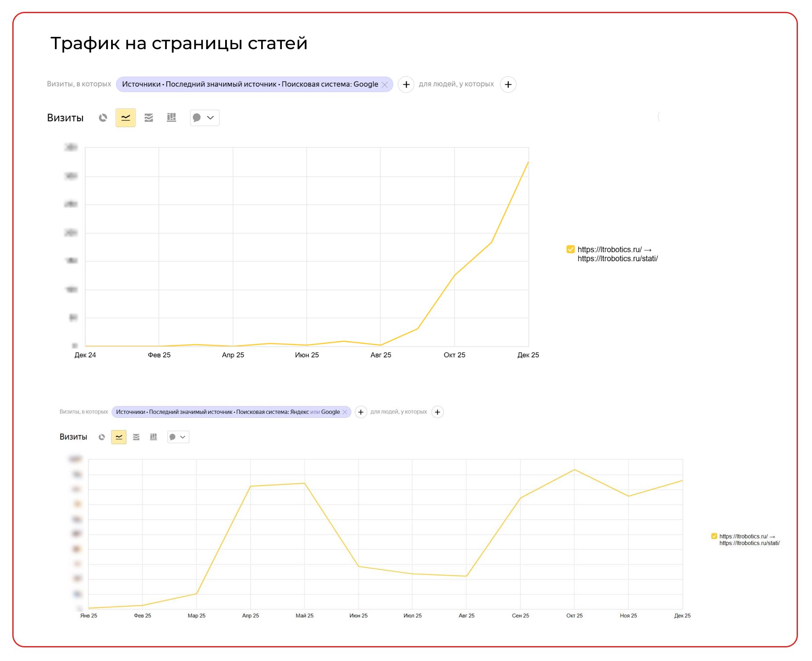Image resolution: width=812 pixels, height=661 pixels.
Task: Uncheck the stati legend checkbox for Google-only chart
Action: (571, 249)
